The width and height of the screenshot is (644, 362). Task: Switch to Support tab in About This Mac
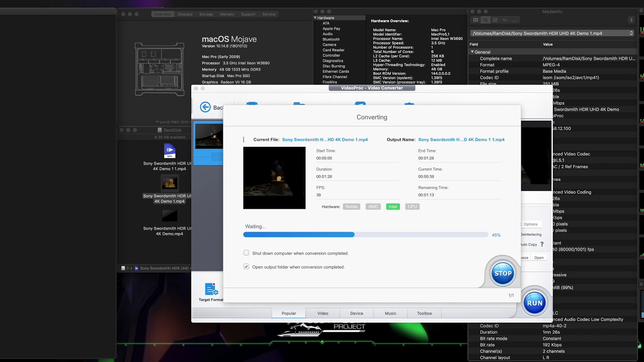point(248,14)
